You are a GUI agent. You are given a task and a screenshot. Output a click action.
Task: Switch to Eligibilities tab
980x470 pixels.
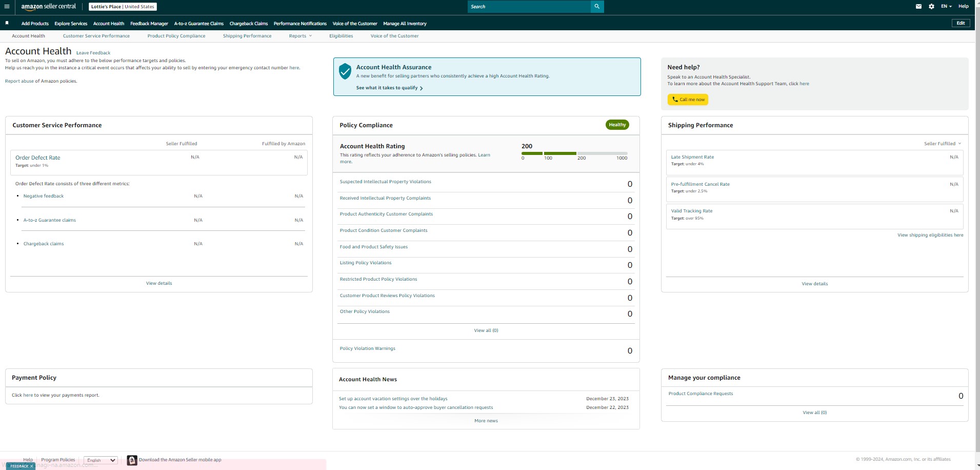[x=341, y=36]
